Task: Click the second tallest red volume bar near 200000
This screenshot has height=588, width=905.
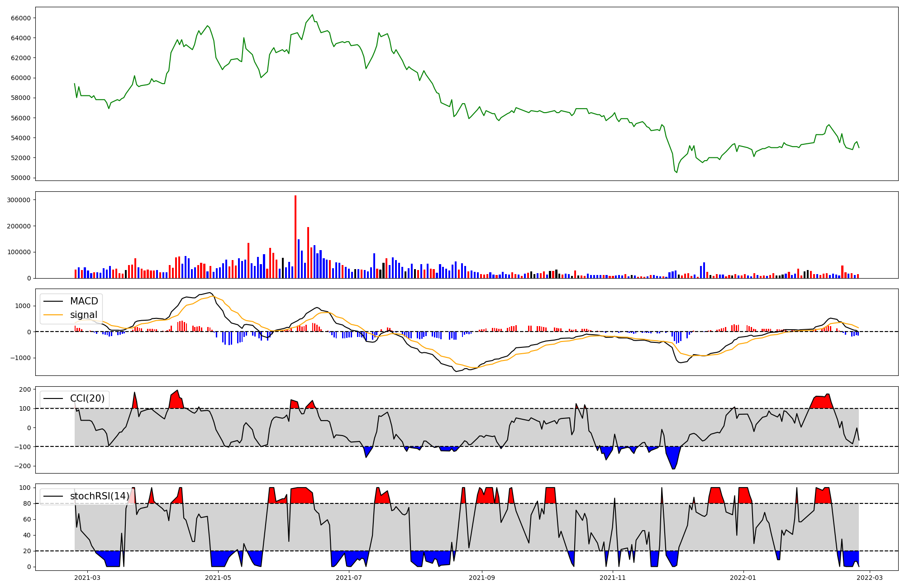Action: [x=308, y=252]
